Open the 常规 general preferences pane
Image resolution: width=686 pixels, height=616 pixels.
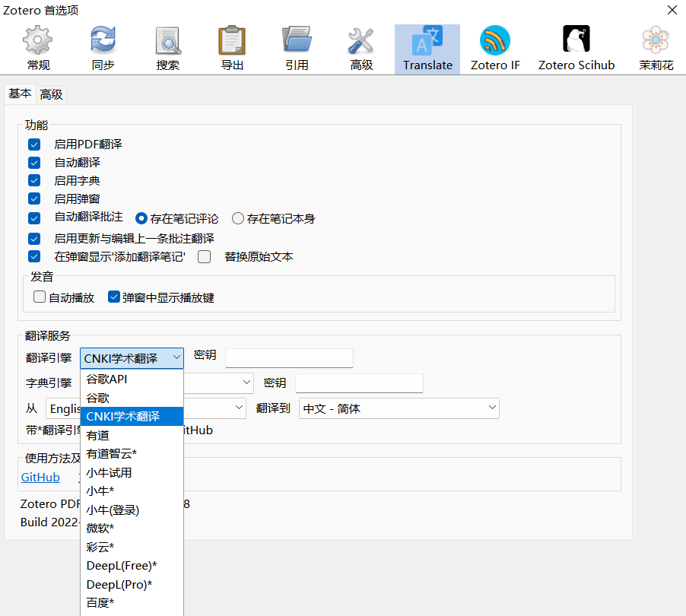(38, 49)
